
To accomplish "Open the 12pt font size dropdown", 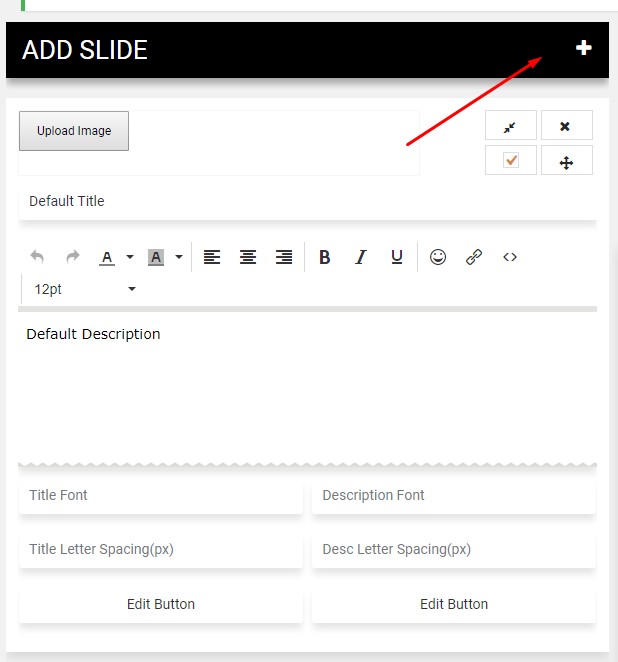I will point(83,289).
